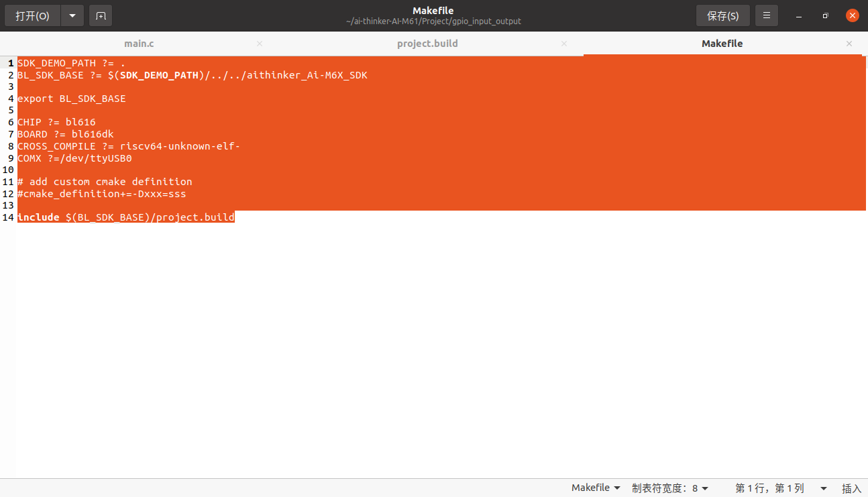Save the file with 保存(S) button
The height and width of the screenshot is (497, 868).
(x=723, y=15)
